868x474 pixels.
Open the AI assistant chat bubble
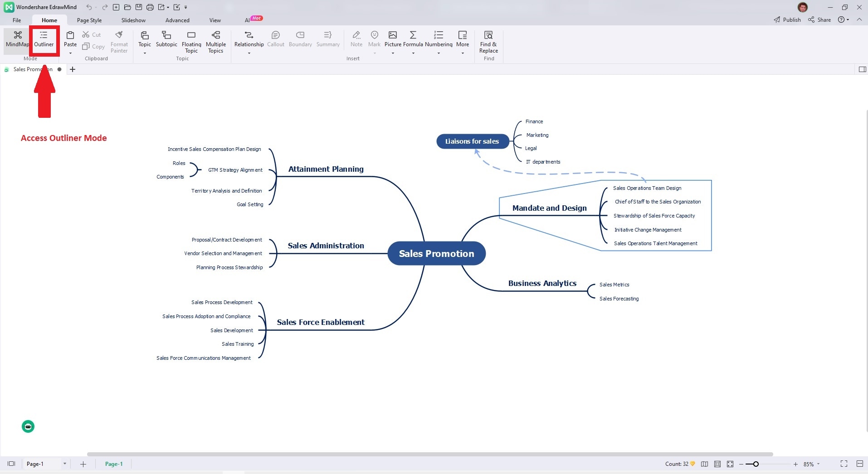28,426
